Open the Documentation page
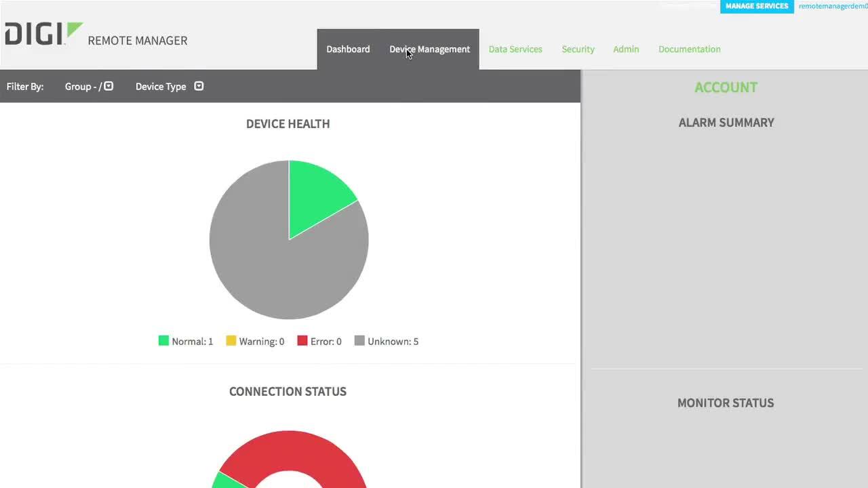The width and height of the screenshot is (868, 488). coord(689,49)
